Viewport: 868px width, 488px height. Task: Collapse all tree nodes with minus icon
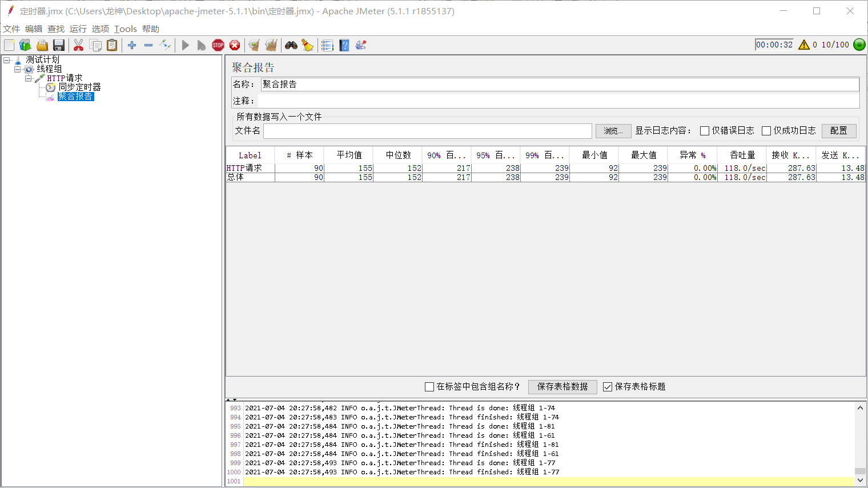pos(148,45)
